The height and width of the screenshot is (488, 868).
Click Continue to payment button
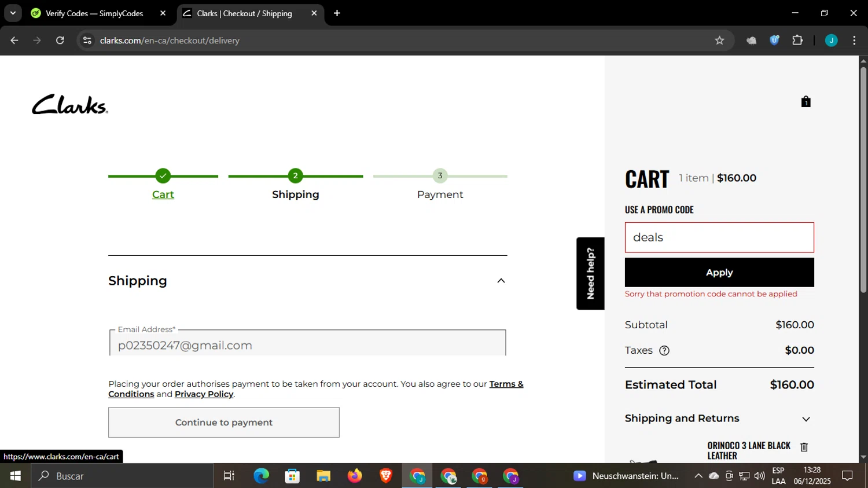(224, 423)
